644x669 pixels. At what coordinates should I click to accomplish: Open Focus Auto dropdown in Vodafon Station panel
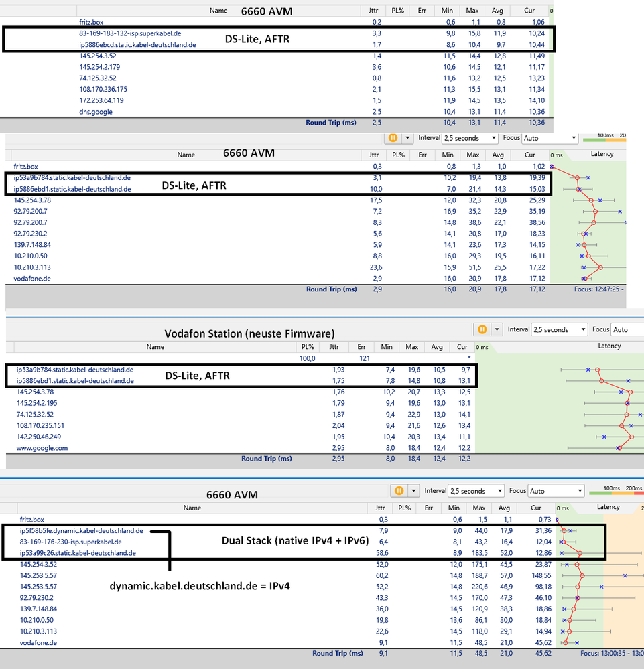click(627, 329)
